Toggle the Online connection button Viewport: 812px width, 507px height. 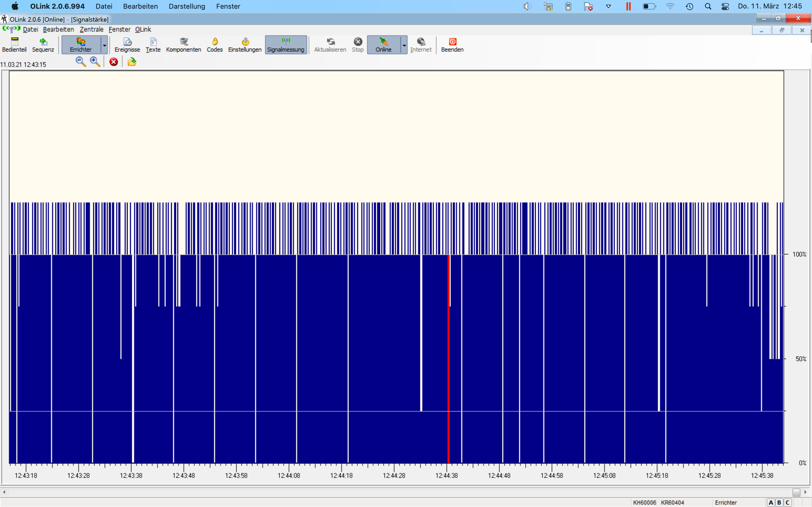(x=383, y=45)
